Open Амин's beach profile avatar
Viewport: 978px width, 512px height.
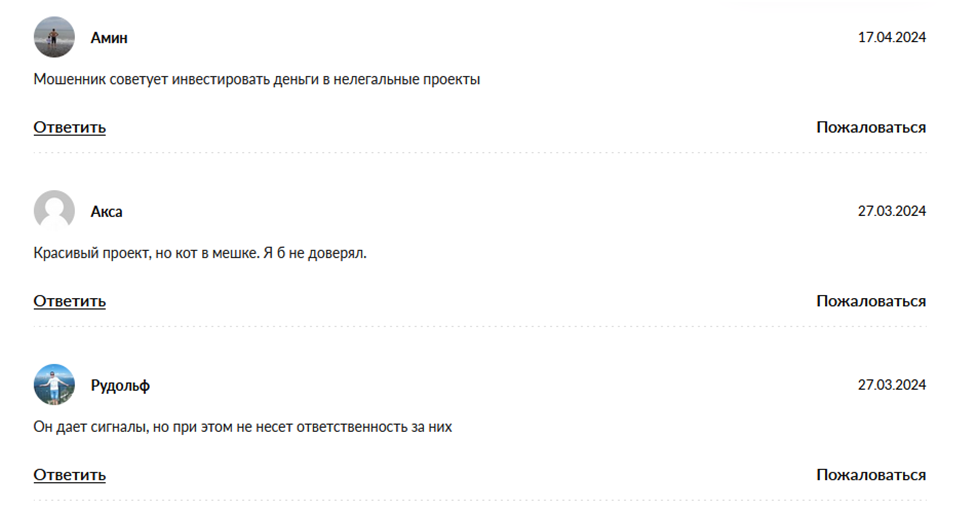tap(54, 37)
